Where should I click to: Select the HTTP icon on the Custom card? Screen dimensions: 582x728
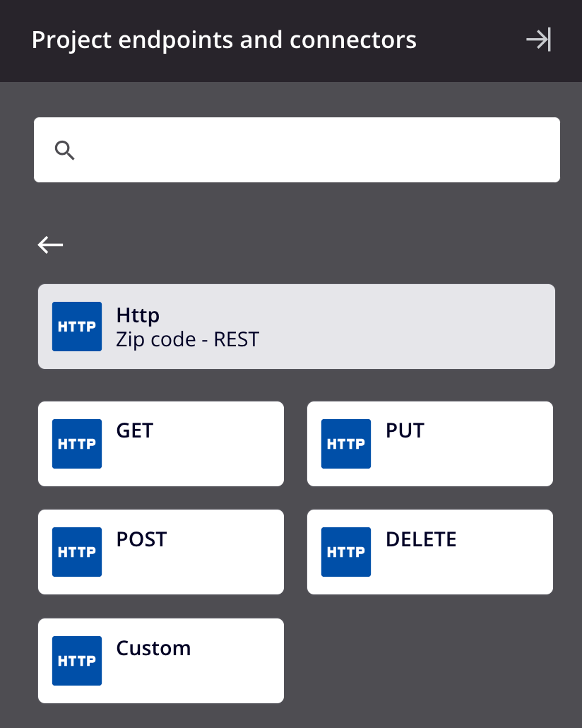[x=77, y=661]
